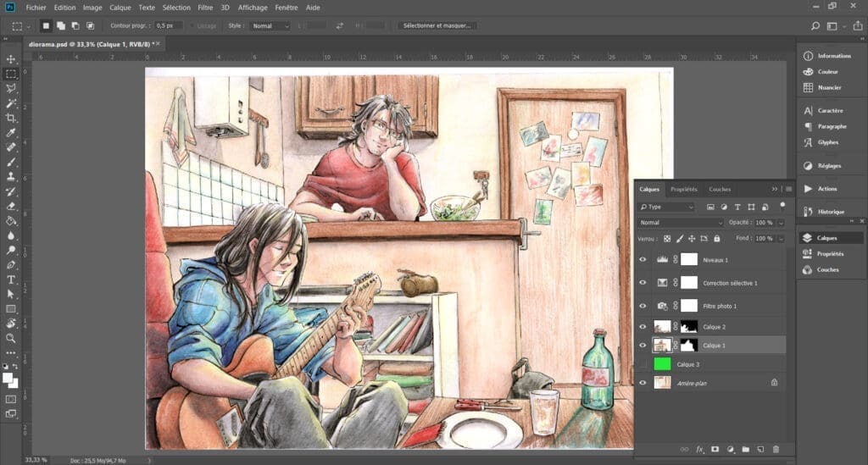Select the Hand tool
868x465 pixels.
click(10, 324)
